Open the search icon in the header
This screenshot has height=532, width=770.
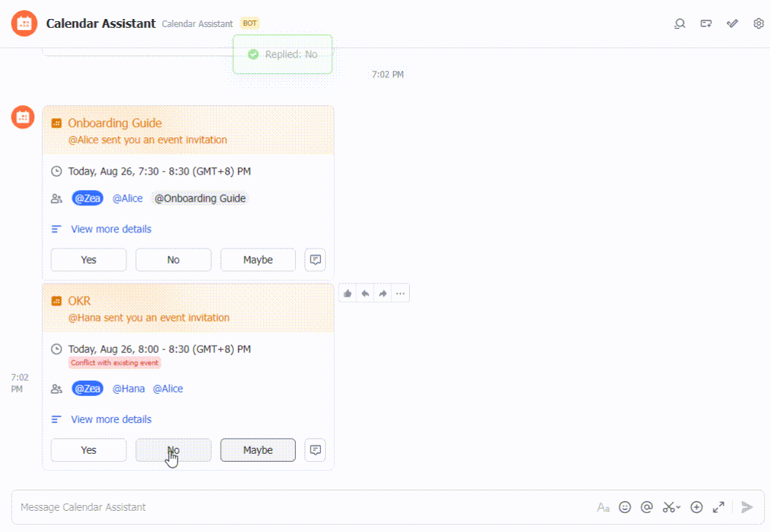click(x=679, y=23)
